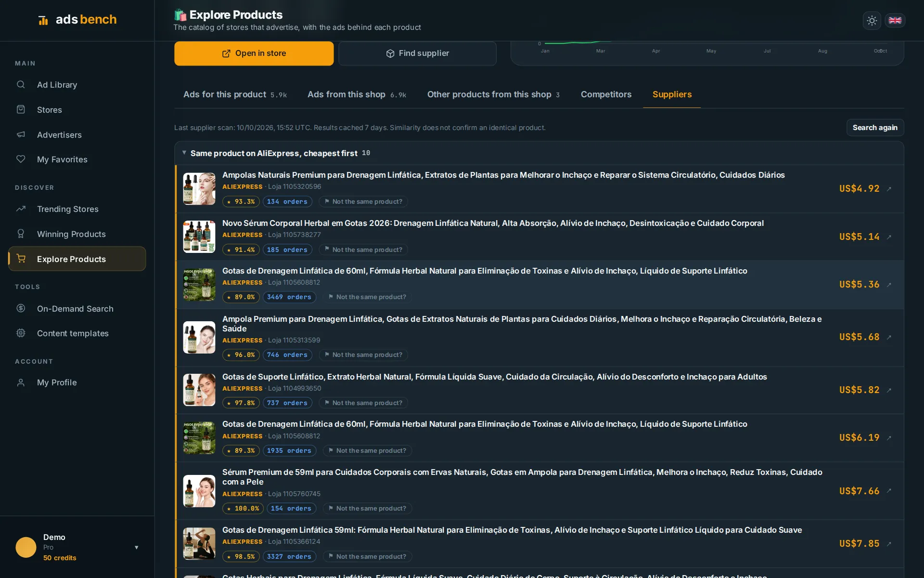Viewport: 924px width, 578px height.
Task: Open thumbnail of Novo Sérum Corporal Herbal product
Action: pyautogui.click(x=199, y=236)
